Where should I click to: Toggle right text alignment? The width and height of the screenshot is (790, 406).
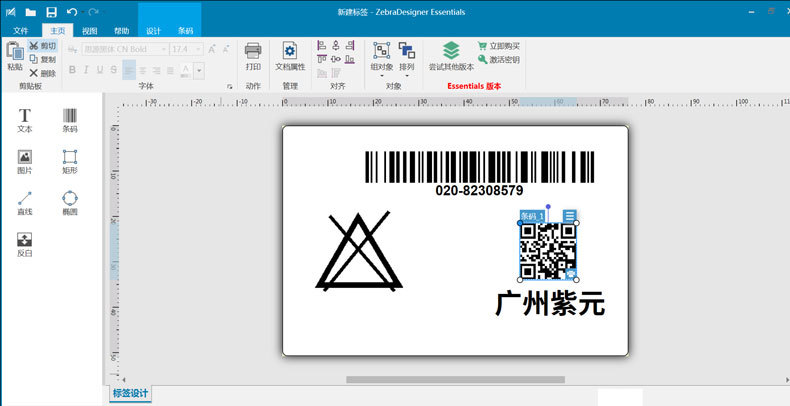point(157,70)
